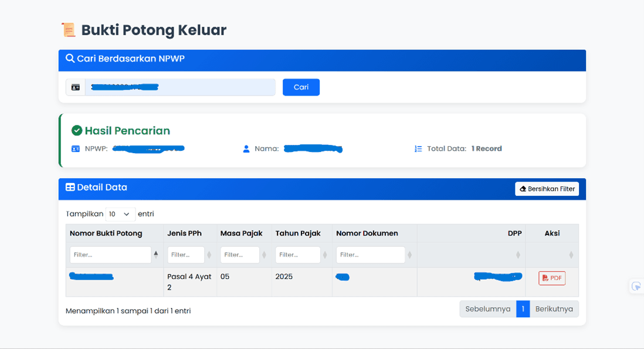The width and height of the screenshot is (644, 349).
Task: Click the person icon next to the Nama field
Action: [x=246, y=148]
